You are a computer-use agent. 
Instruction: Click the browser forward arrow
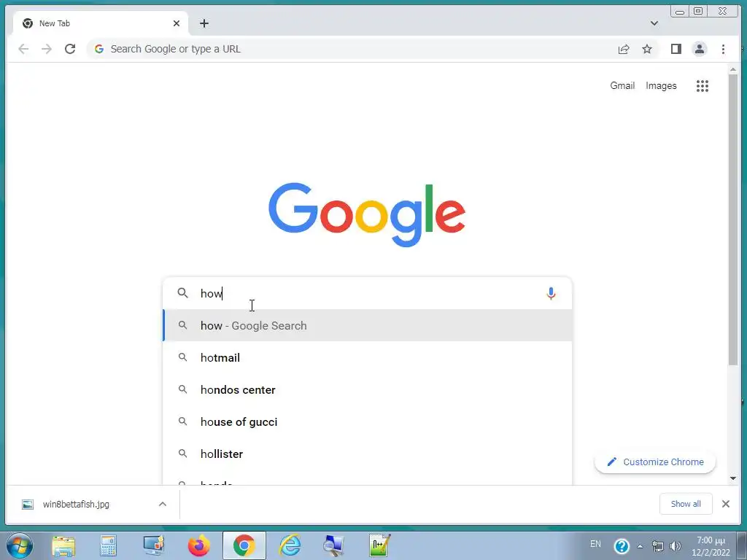tap(46, 49)
